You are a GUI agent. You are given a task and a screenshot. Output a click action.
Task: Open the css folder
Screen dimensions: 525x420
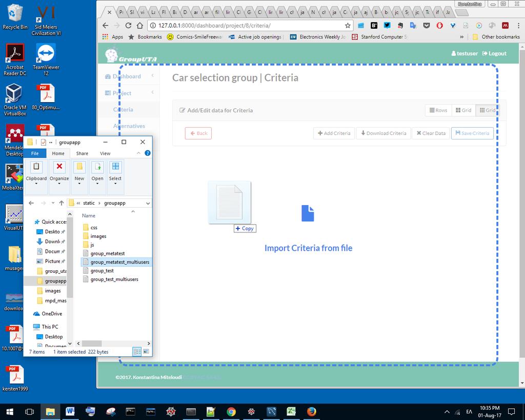90,227
